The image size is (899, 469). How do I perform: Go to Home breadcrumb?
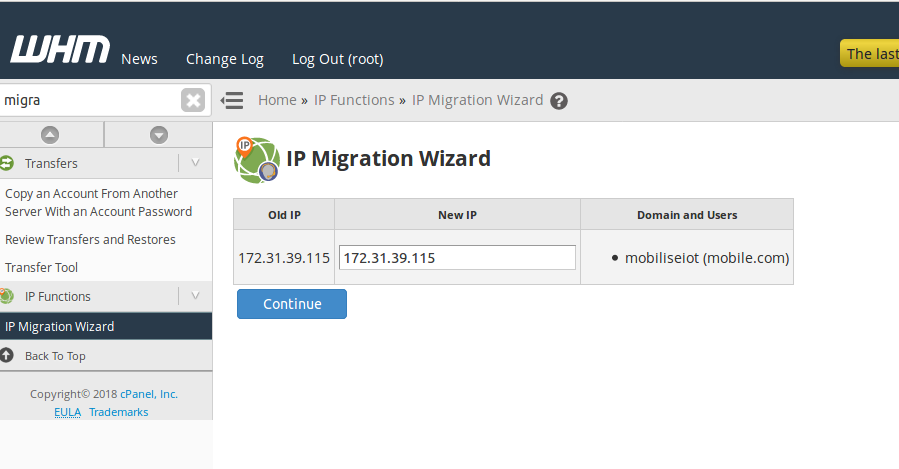(x=277, y=100)
